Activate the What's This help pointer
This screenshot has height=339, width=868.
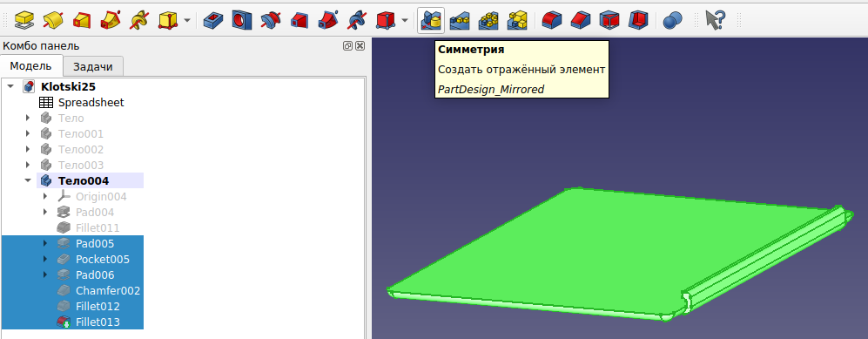click(715, 21)
